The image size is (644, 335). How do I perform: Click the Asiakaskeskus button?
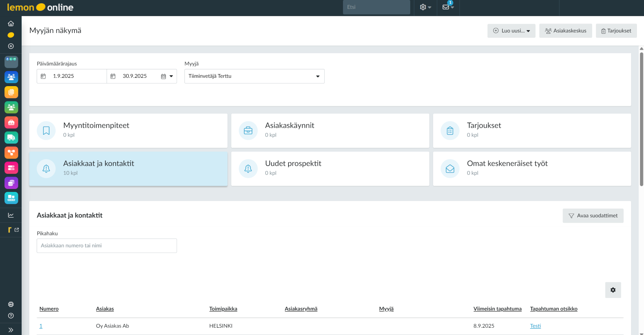(x=565, y=31)
